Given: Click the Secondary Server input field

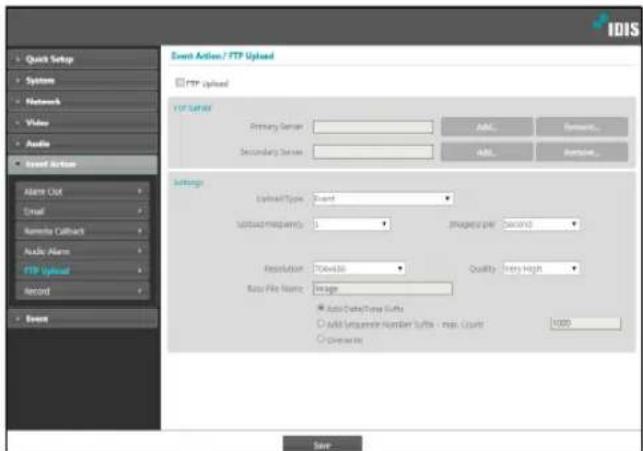Looking at the screenshot, I should pyautogui.click(x=373, y=152).
